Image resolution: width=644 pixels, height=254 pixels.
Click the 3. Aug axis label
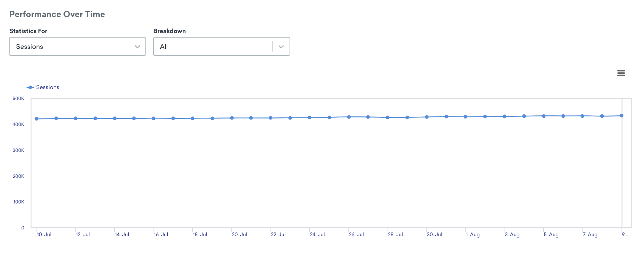pyautogui.click(x=512, y=235)
